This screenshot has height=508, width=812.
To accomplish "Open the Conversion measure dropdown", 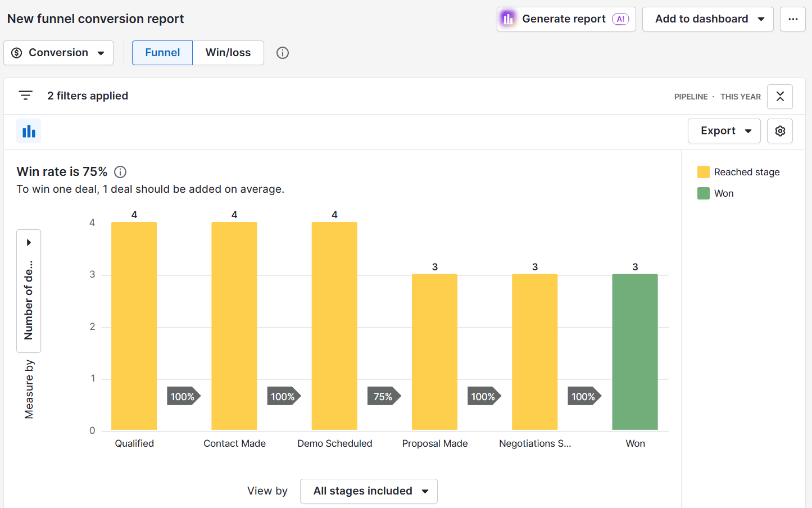I will point(58,52).
